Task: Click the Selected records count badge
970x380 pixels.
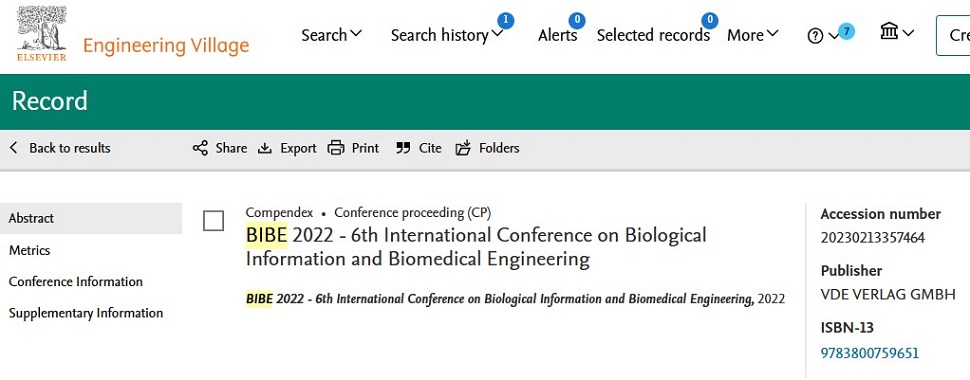Action: [x=710, y=20]
